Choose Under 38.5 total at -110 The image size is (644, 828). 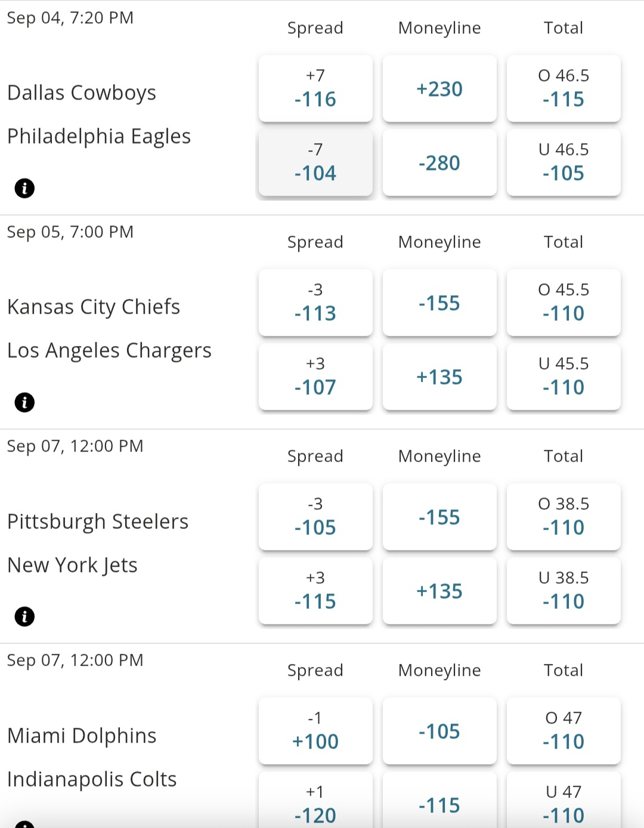pyautogui.click(x=563, y=591)
